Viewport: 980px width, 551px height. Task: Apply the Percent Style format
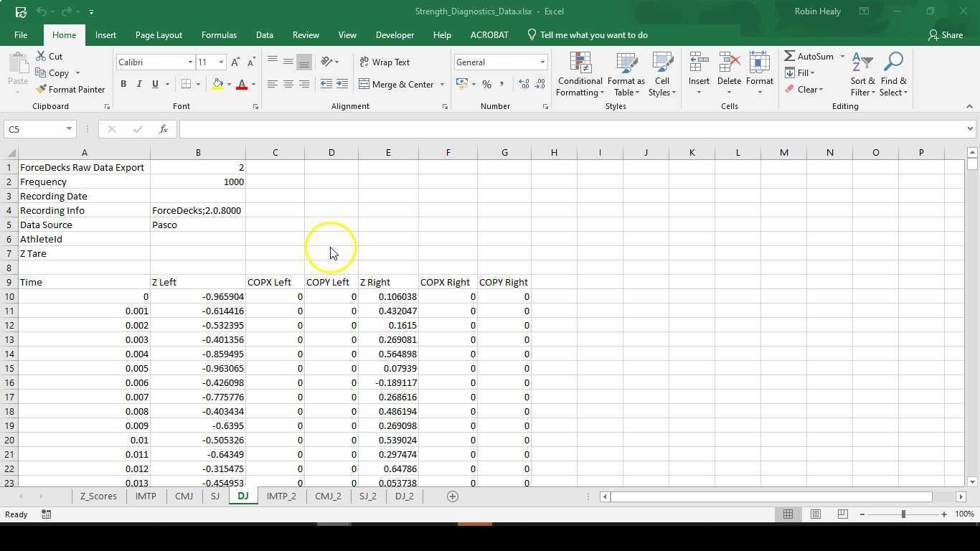(x=486, y=84)
